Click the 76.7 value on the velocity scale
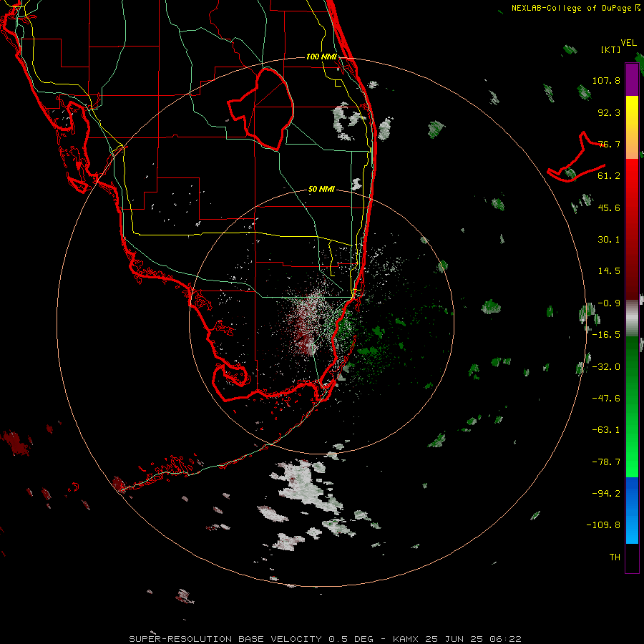This screenshot has width=644, height=644. (609, 144)
